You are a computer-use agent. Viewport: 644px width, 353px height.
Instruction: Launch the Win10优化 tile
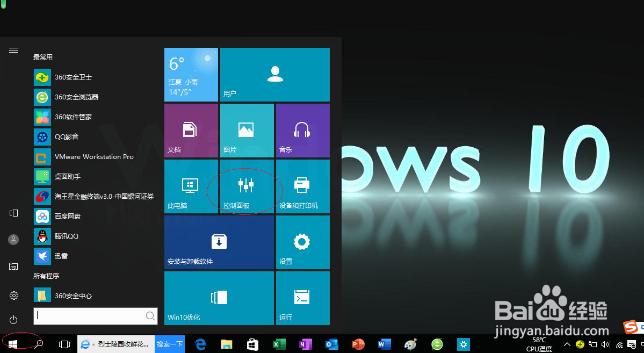click(x=219, y=298)
